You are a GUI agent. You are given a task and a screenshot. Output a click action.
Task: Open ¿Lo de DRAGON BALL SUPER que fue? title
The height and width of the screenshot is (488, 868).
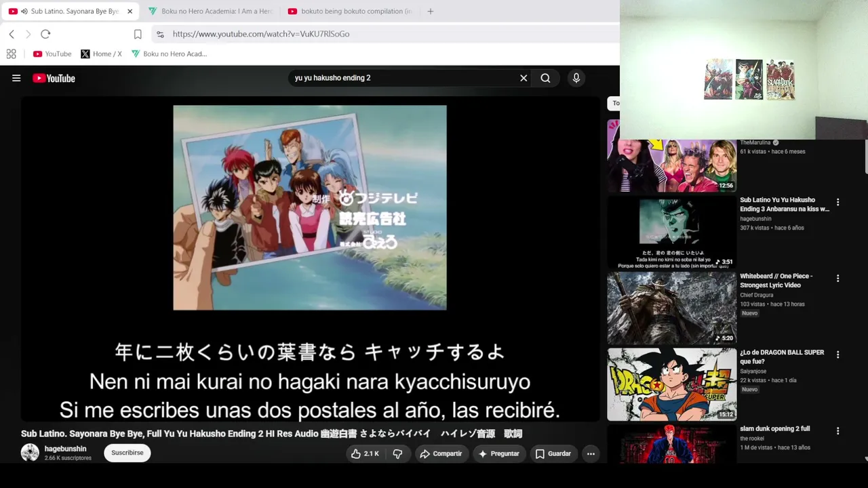pyautogui.click(x=782, y=357)
